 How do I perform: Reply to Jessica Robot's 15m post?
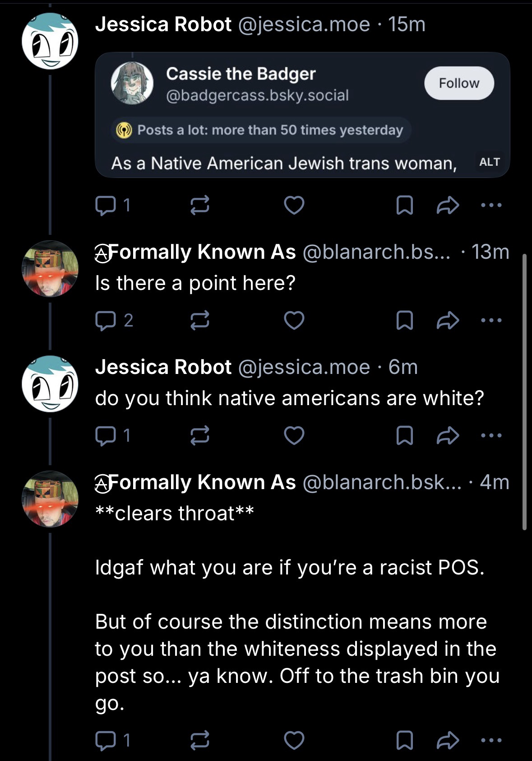(106, 205)
